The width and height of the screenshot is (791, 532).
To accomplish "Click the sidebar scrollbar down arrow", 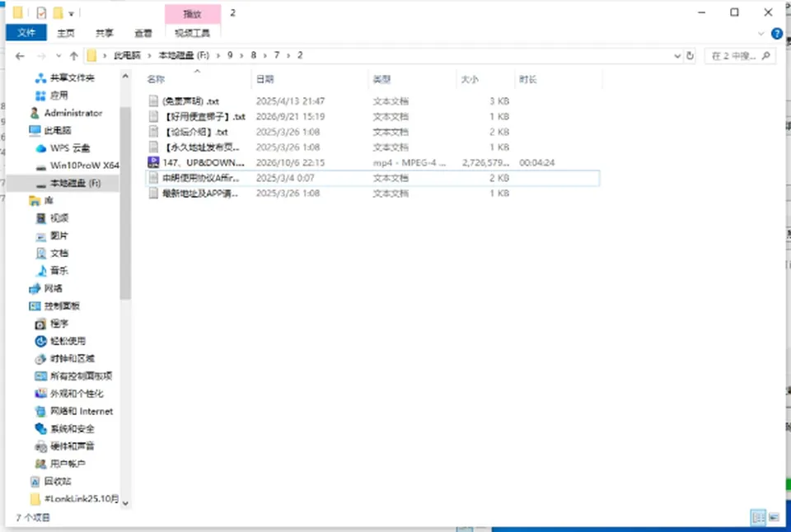I will 125,502.
